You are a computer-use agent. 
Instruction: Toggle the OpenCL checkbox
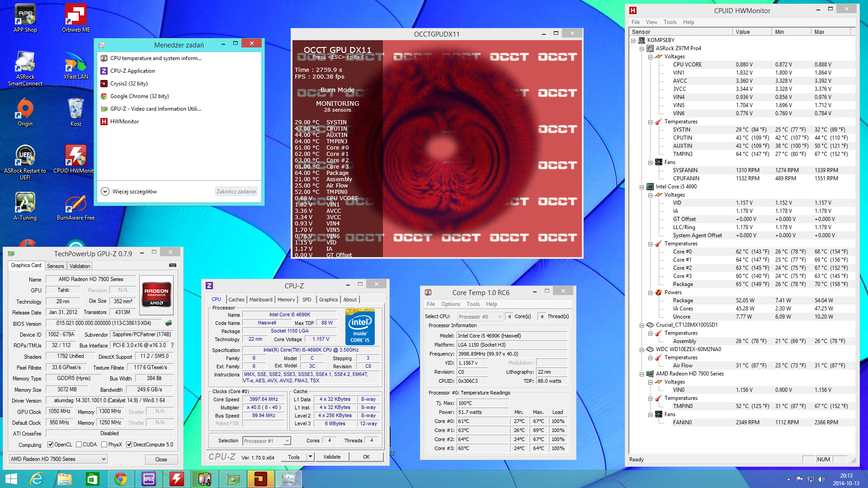click(51, 445)
